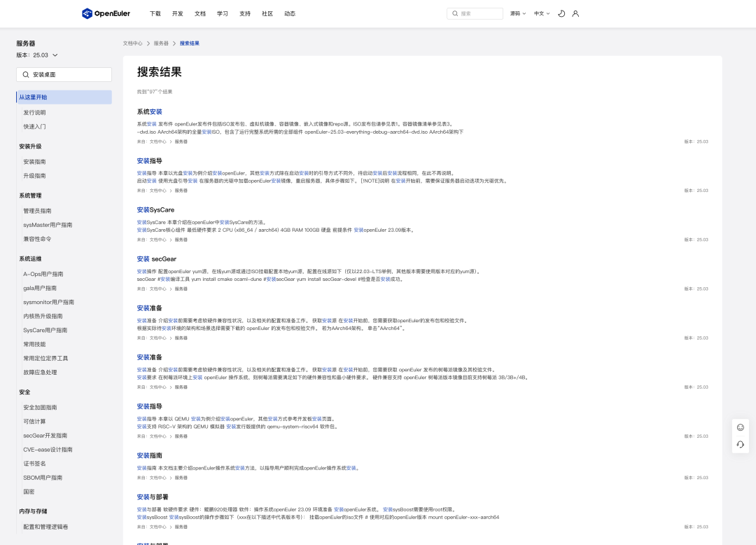Screen dimensions: 756x545
Task: Click the smiley feedback icon
Action: click(741, 427)
